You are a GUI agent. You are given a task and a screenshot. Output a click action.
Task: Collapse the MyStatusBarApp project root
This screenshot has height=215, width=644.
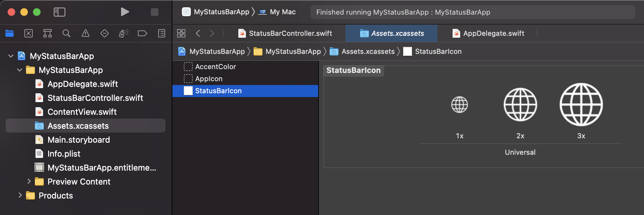coord(11,56)
